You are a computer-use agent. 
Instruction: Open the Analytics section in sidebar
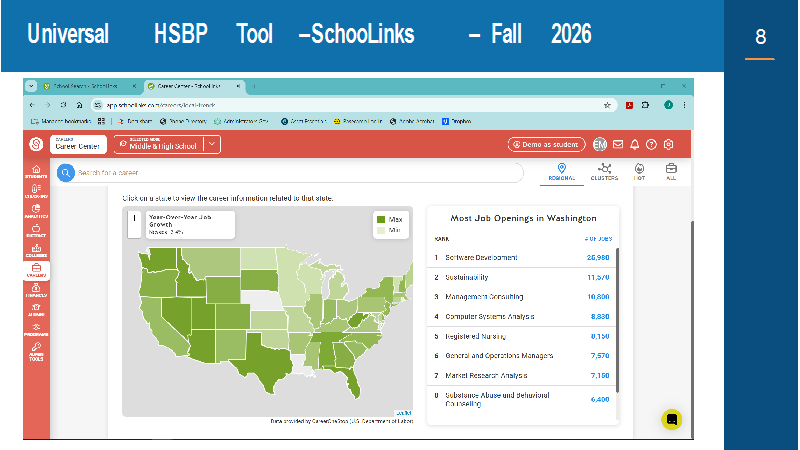tap(36, 211)
